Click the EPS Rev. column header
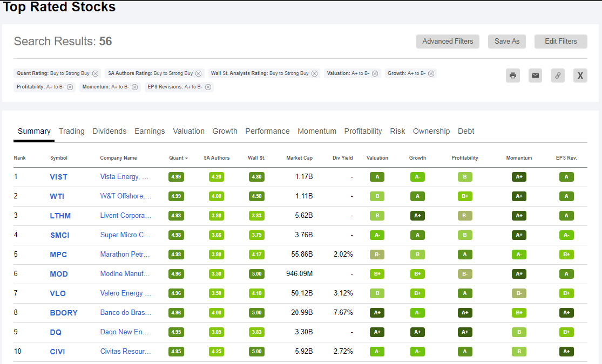Viewport: 602px width, 364px height. coord(566,158)
